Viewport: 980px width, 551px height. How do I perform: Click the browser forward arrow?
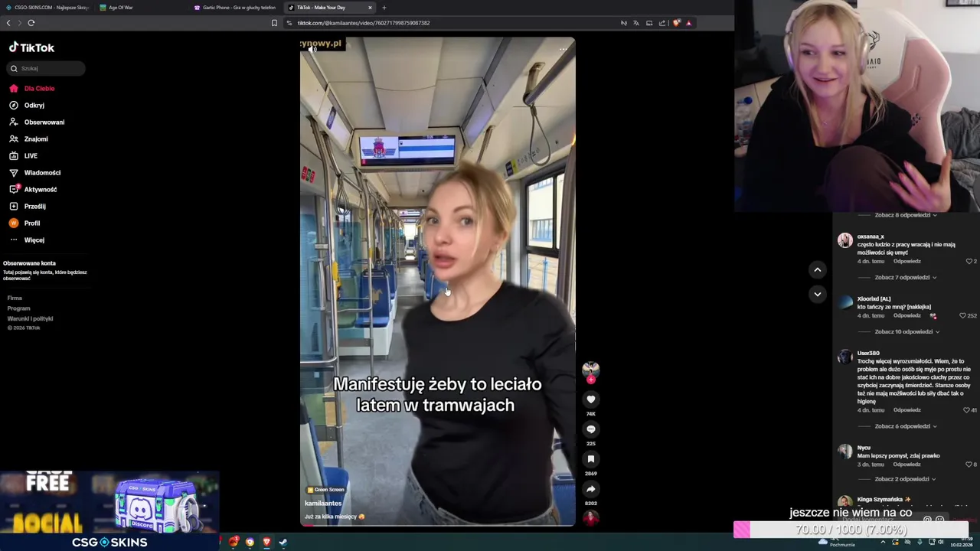tap(19, 23)
